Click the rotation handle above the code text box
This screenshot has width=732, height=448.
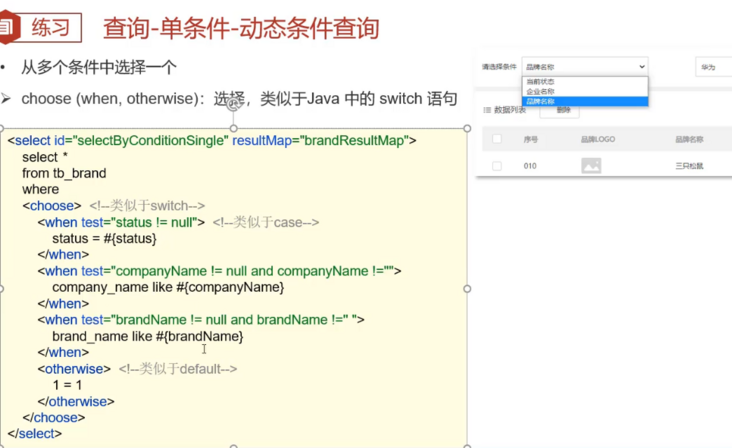233,105
